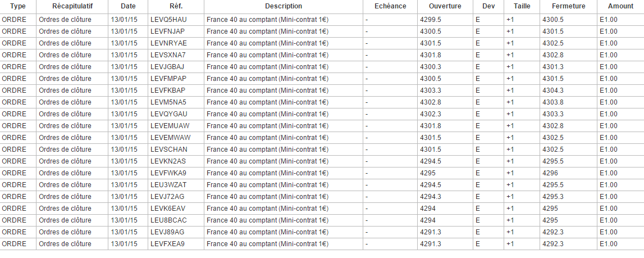Select reference cell LEVQ5HAU
Image resolution: width=644 pixels, height=258 pixels.
click(168, 20)
